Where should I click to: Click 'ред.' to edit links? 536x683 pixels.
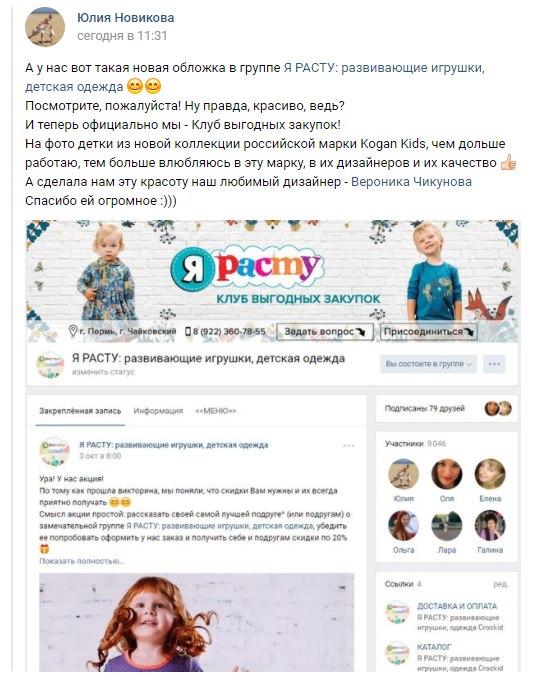(500, 584)
